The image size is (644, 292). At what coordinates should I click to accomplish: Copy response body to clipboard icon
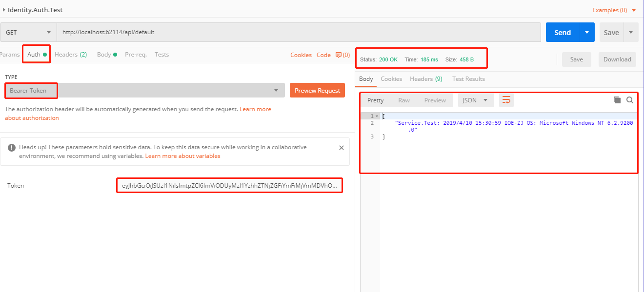click(x=617, y=100)
